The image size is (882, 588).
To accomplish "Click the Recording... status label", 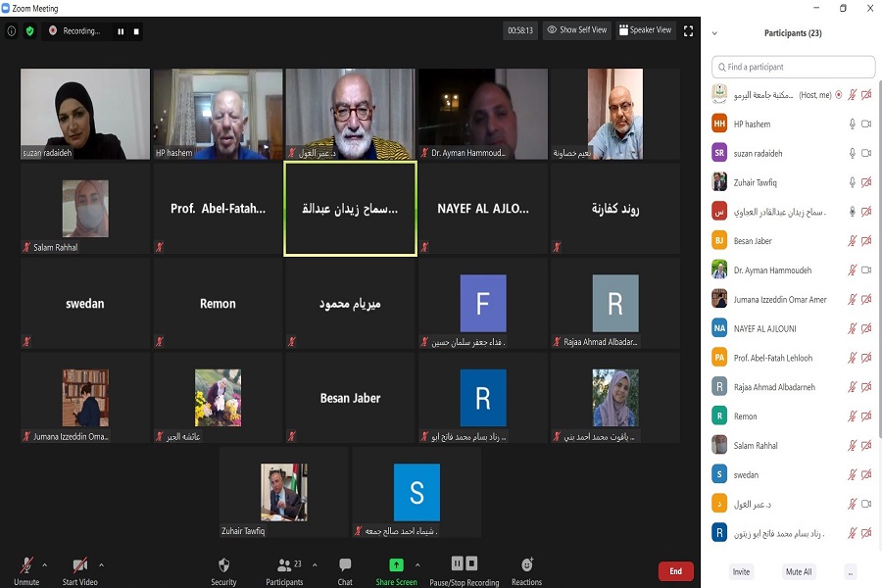I will (81, 31).
